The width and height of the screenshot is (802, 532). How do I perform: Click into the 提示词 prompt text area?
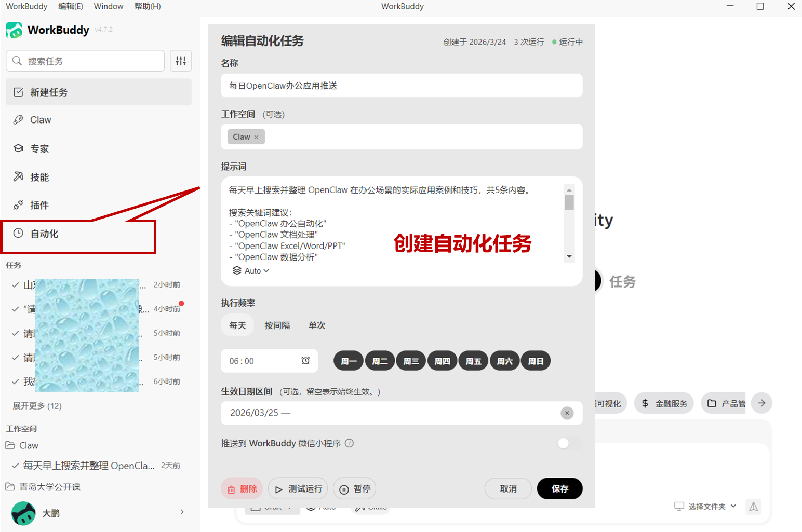coord(395,223)
